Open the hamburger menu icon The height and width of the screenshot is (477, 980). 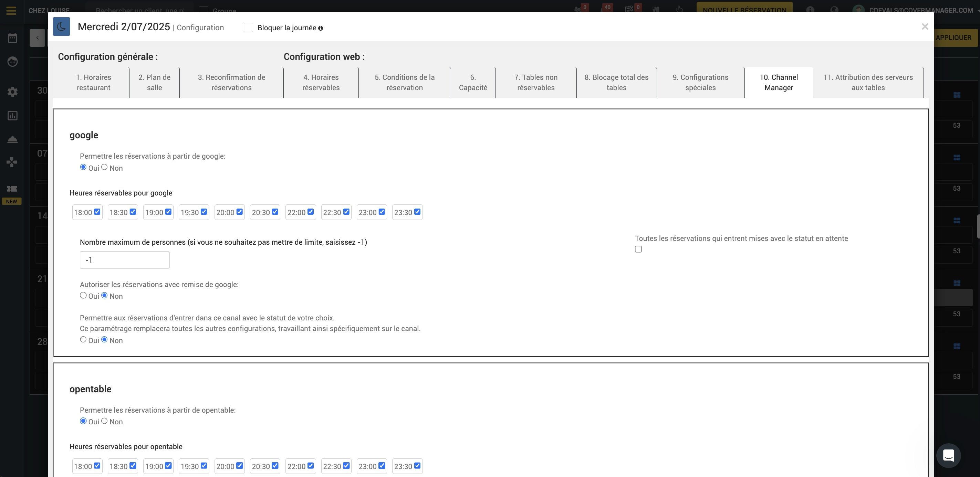[x=11, y=10]
